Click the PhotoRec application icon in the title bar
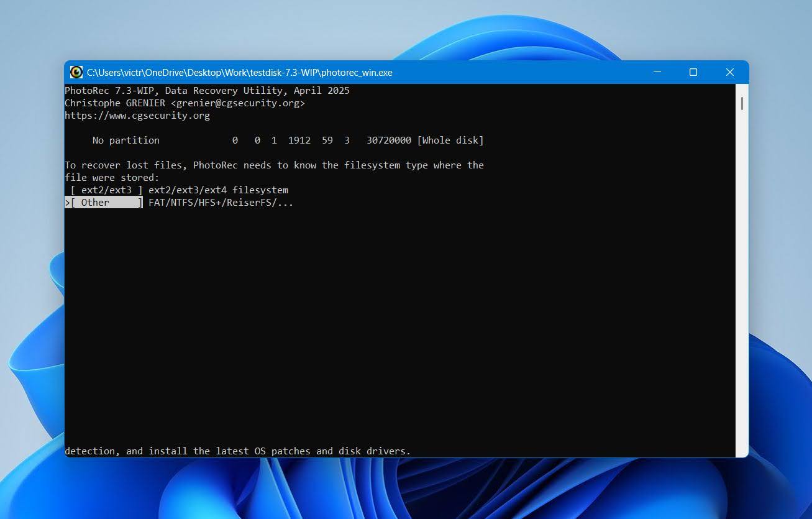This screenshot has width=812, height=519. pos(76,72)
